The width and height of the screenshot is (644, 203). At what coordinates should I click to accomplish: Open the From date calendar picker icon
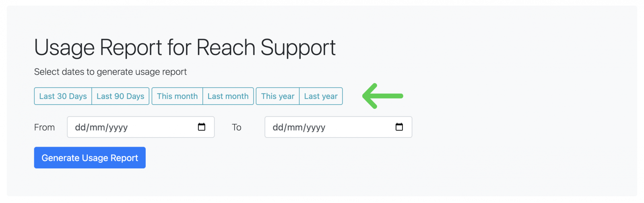point(202,127)
